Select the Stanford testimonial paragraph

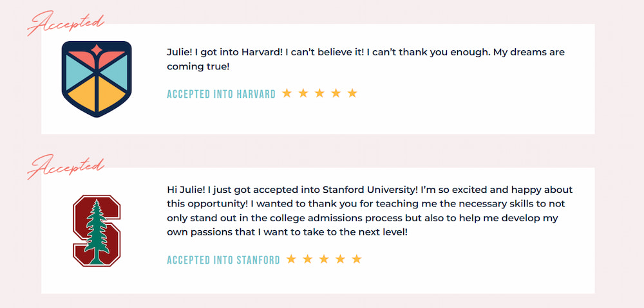point(369,210)
